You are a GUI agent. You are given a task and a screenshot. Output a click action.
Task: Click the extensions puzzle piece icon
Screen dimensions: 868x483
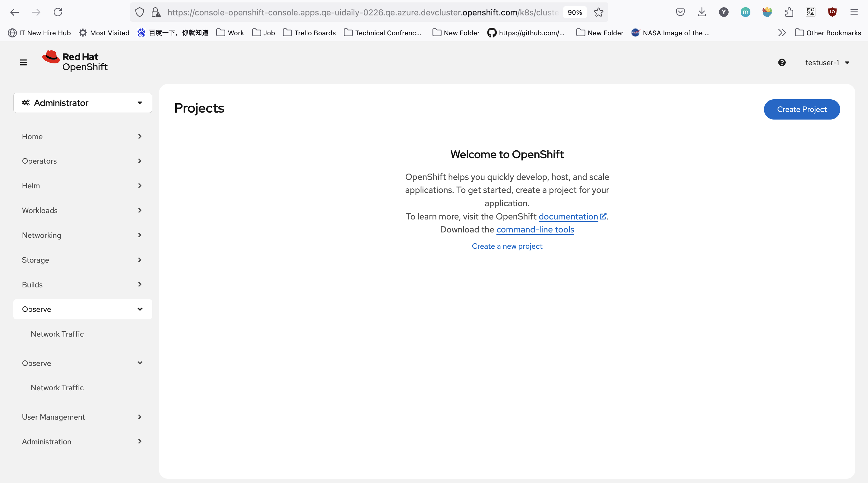pos(789,12)
